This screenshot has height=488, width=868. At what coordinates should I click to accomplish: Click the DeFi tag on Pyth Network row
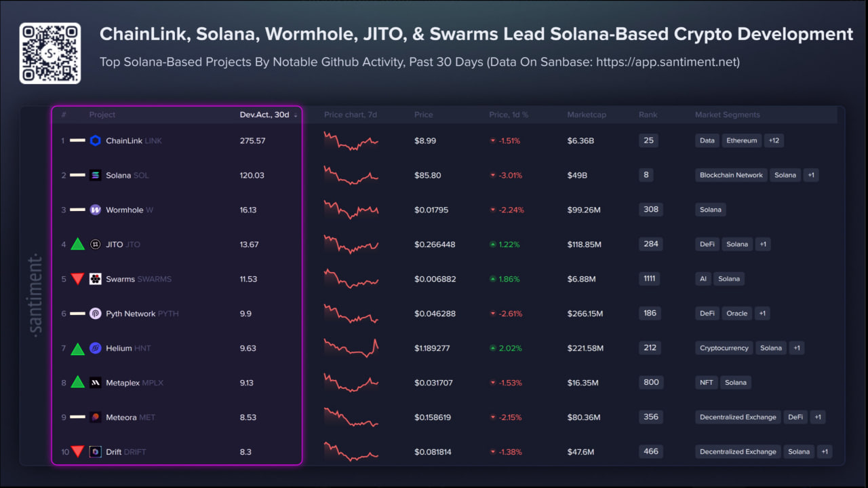click(707, 313)
